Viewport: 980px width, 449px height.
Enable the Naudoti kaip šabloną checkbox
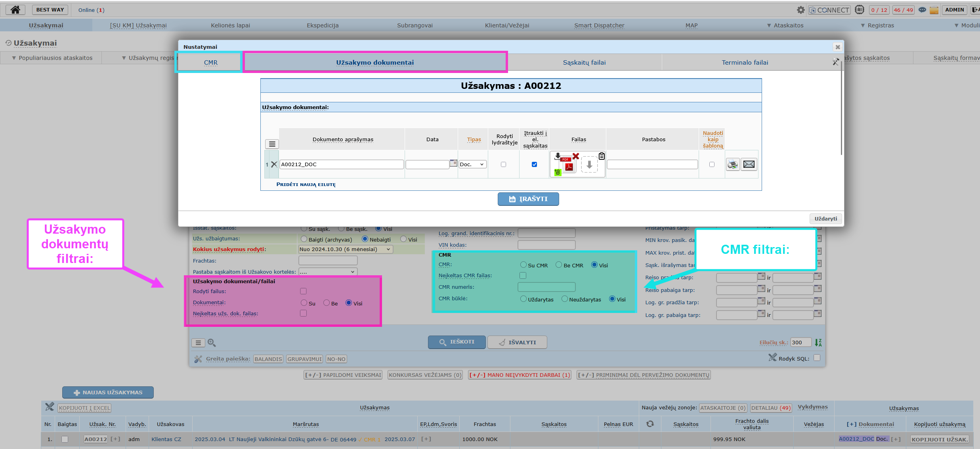tap(712, 164)
